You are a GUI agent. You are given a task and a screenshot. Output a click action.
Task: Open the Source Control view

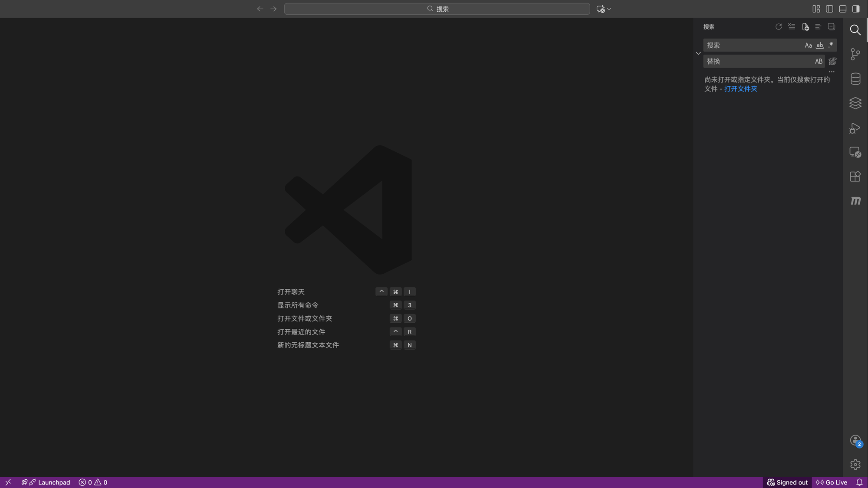[855, 54]
